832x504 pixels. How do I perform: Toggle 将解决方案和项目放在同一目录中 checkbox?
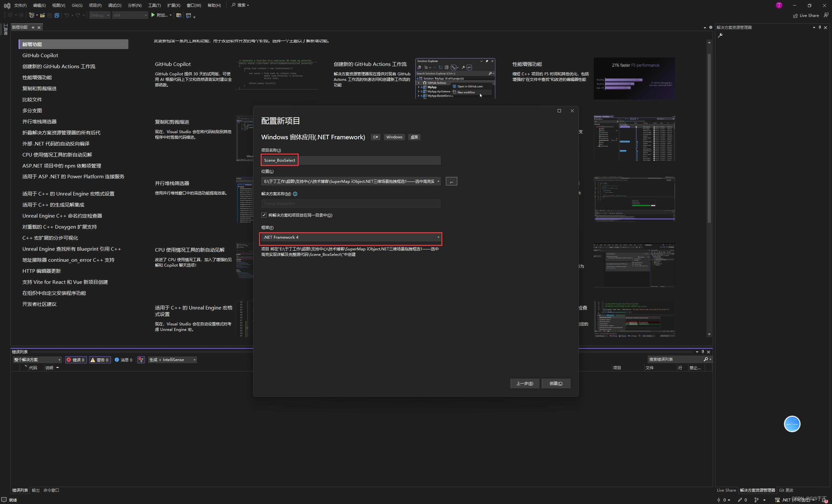(264, 215)
